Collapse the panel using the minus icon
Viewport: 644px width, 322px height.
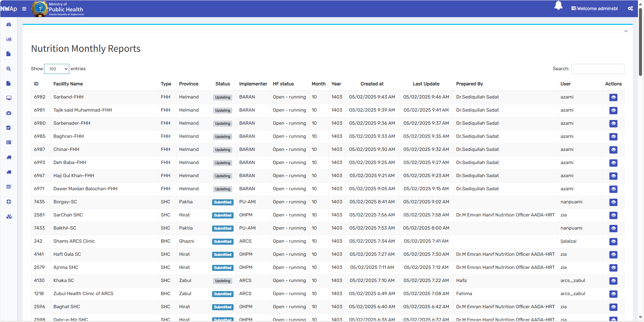[x=626, y=31]
